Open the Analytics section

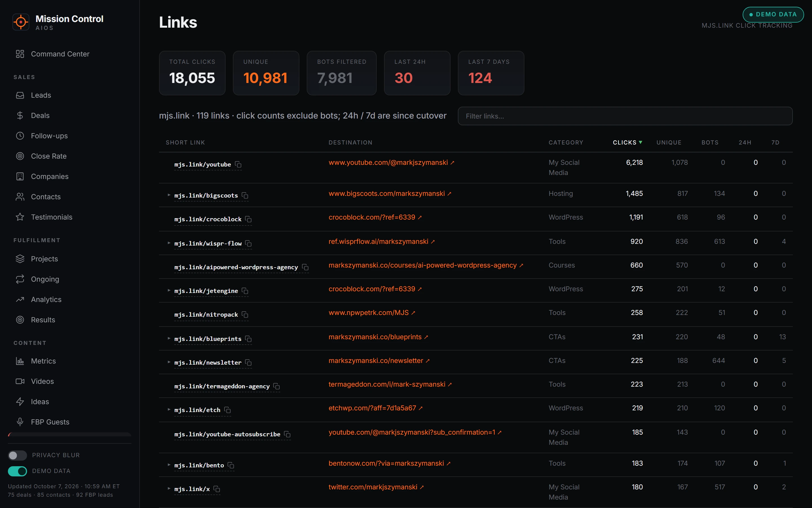[x=69, y=300]
